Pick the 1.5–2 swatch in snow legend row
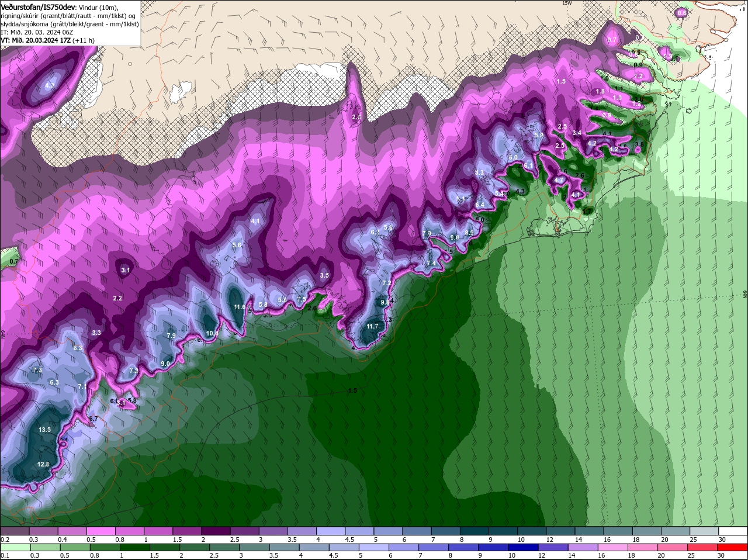 [x=187, y=531]
